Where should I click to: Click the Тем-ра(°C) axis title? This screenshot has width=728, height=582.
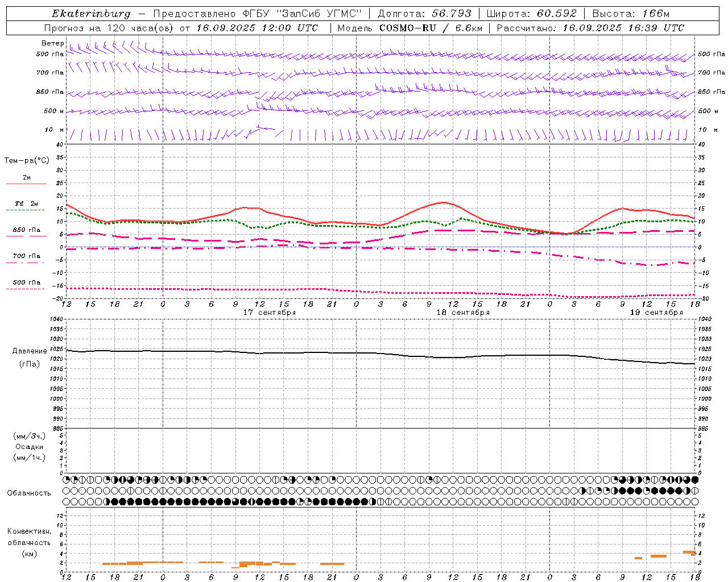click(x=27, y=161)
